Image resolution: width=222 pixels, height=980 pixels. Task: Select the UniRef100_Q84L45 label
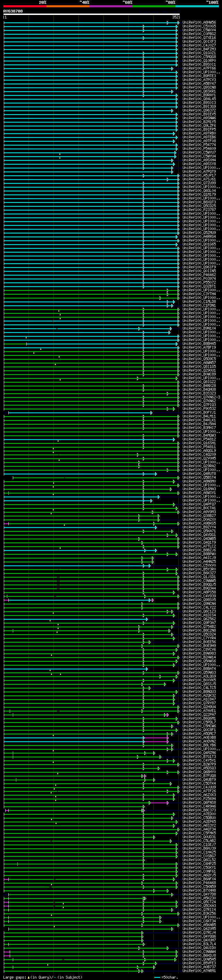coord(199,99)
